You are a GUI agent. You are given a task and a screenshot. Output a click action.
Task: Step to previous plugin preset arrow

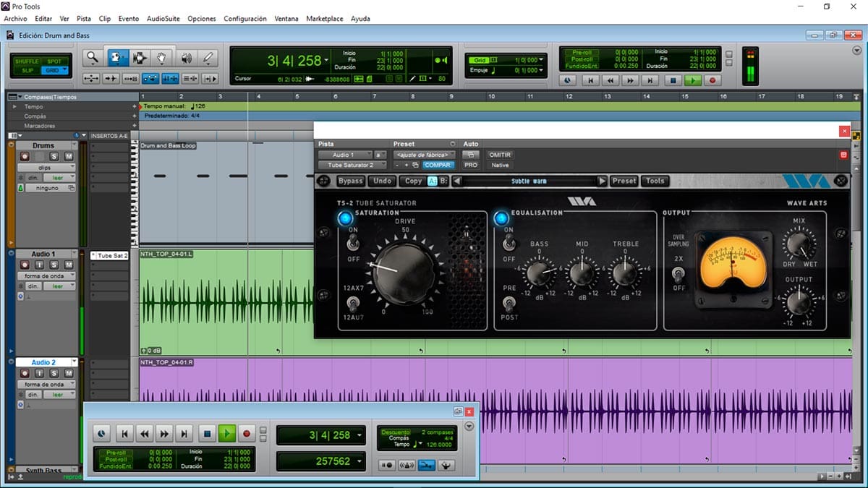(456, 181)
